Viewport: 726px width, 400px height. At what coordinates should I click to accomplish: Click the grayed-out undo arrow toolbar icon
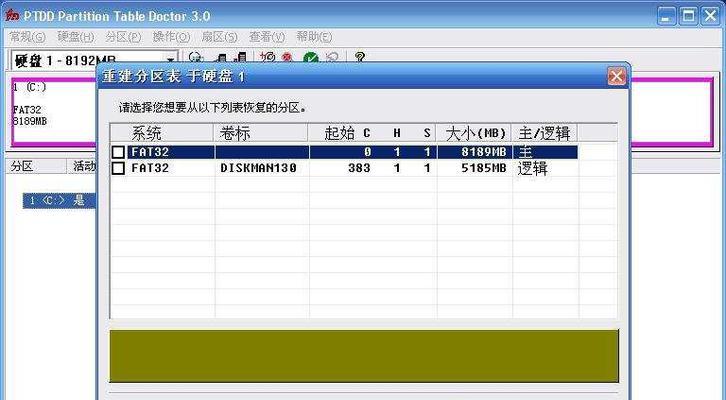coord(332,58)
